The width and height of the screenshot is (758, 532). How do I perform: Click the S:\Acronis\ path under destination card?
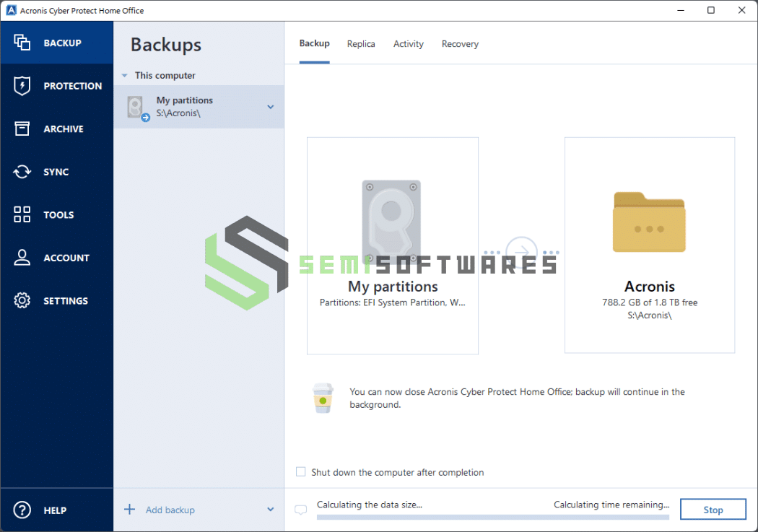[649, 315]
